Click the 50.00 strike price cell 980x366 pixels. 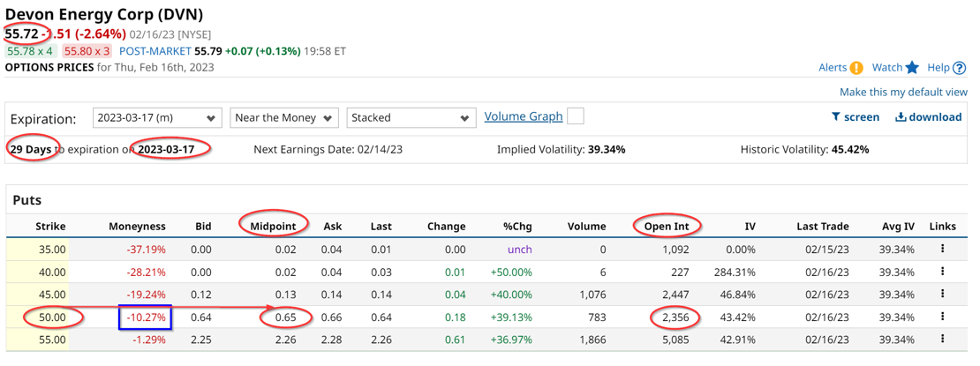click(x=50, y=317)
